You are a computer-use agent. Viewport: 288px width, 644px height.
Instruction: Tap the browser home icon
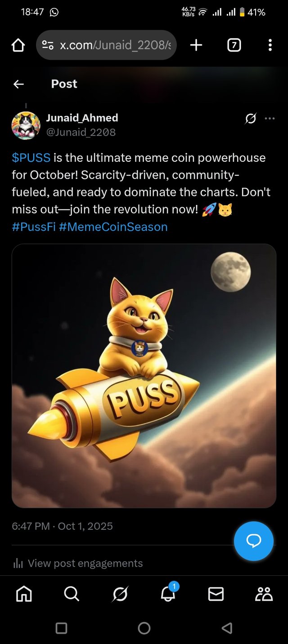[x=18, y=45]
